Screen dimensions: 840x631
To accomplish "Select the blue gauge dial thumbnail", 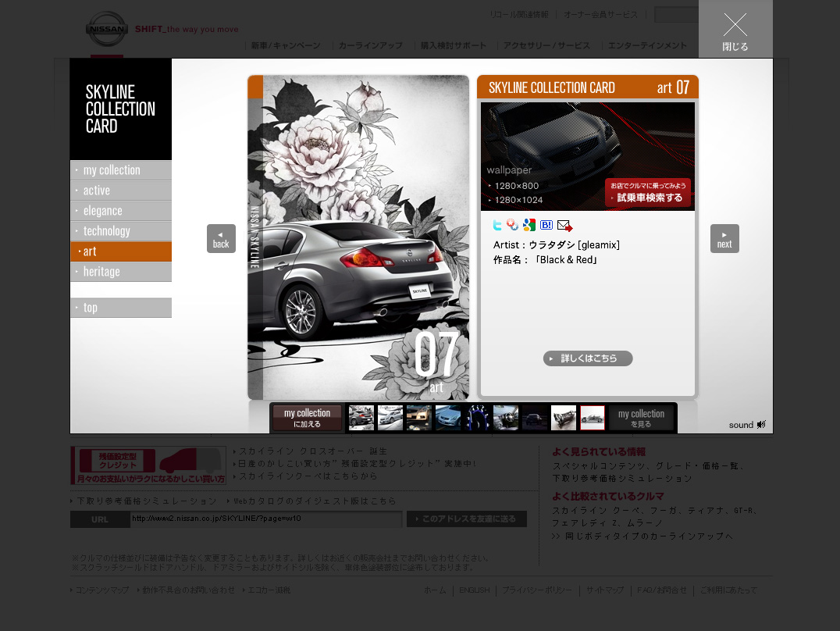I will point(477,418).
